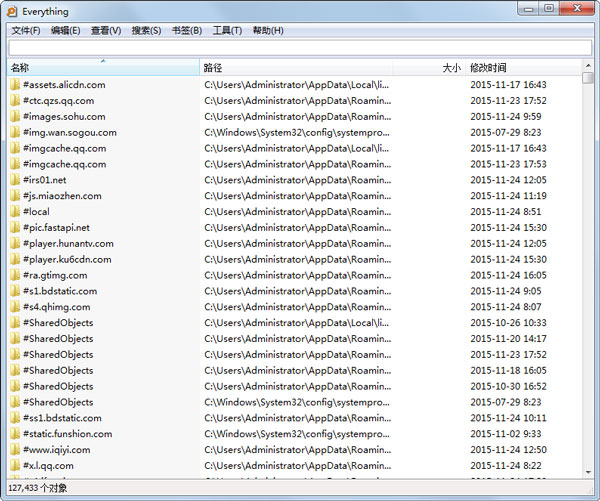600x501 pixels.
Task: Click folder icon of #www.iqiyi.com
Action: point(15,450)
